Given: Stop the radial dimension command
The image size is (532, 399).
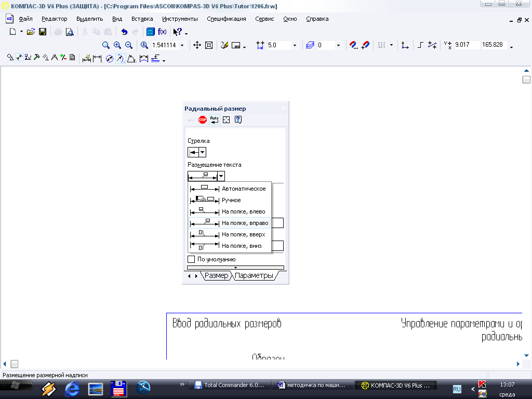Looking at the screenshot, I should pyautogui.click(x=203, y=120).
